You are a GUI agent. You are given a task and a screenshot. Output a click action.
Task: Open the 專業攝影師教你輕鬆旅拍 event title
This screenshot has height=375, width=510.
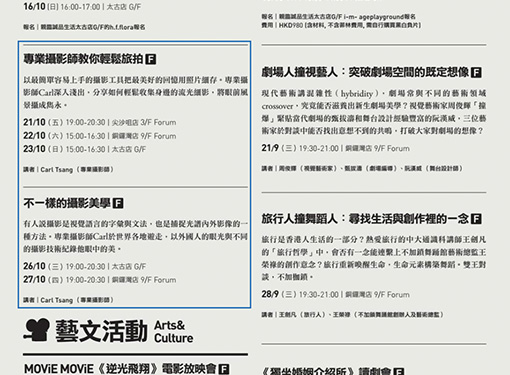pos(83,59)
